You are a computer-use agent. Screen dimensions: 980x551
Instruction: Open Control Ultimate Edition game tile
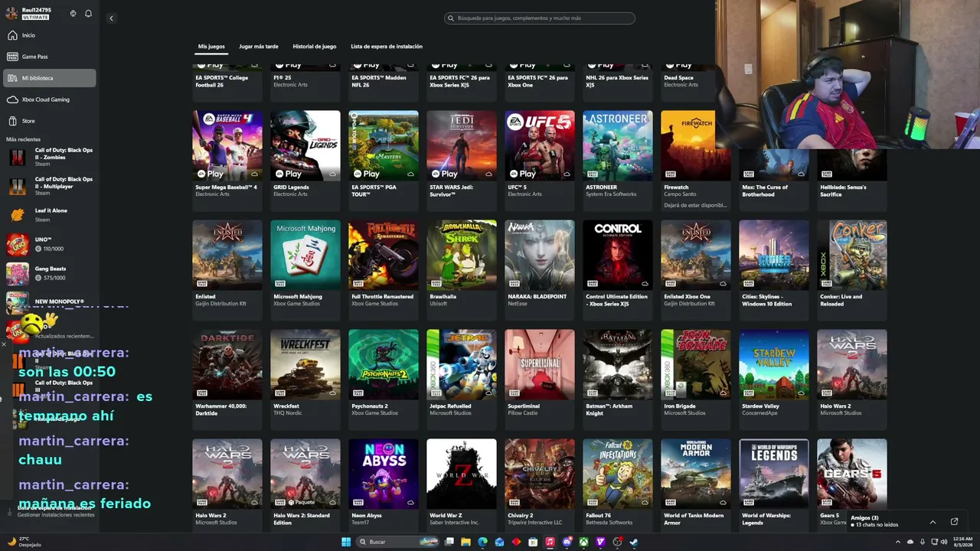coord(618,270)
